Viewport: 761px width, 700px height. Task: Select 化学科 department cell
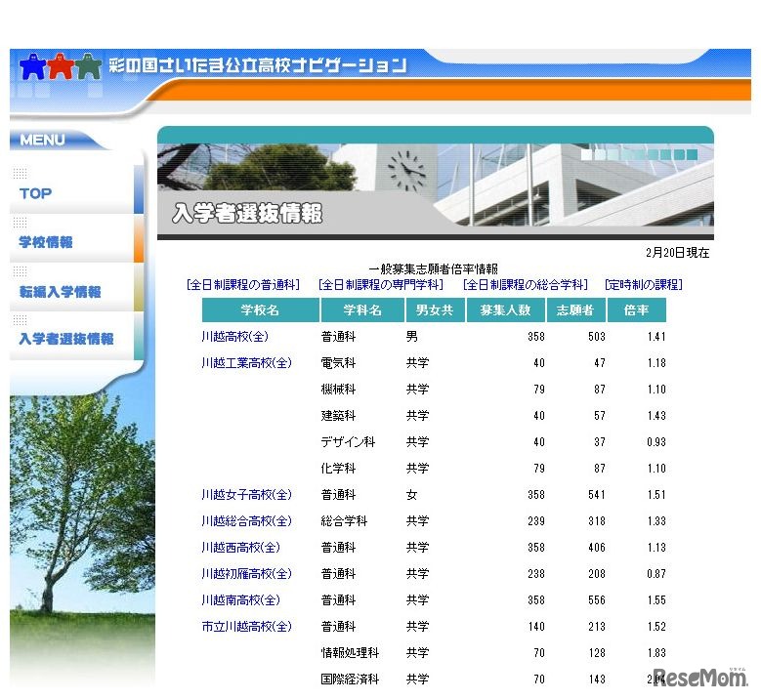(x=338, y=468)
